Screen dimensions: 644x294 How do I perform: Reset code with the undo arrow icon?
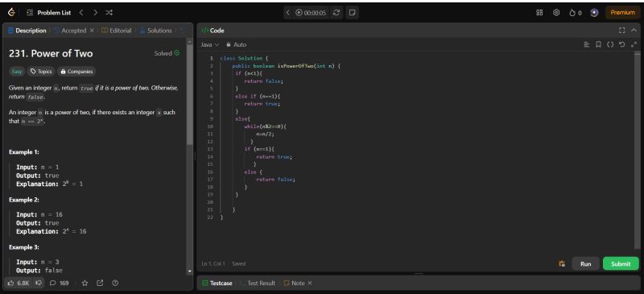click(x=621, y=44)
